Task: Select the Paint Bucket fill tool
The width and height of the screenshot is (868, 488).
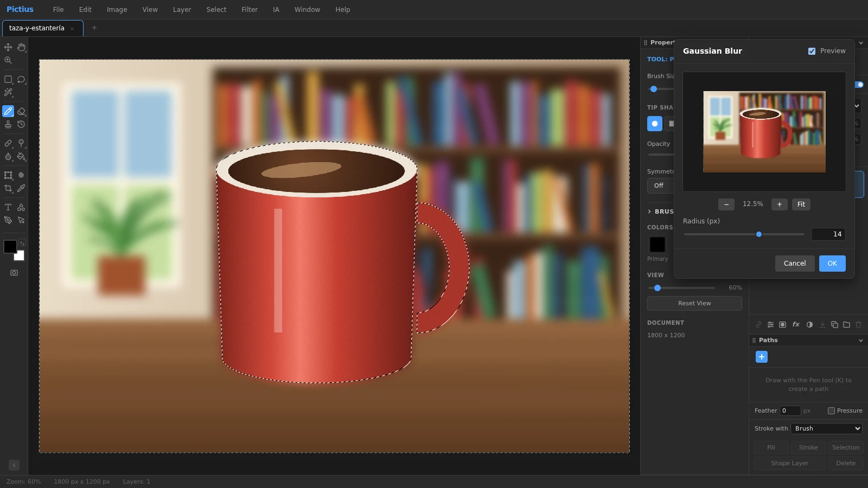Action: pyautogui.click(x=21, y=156)
